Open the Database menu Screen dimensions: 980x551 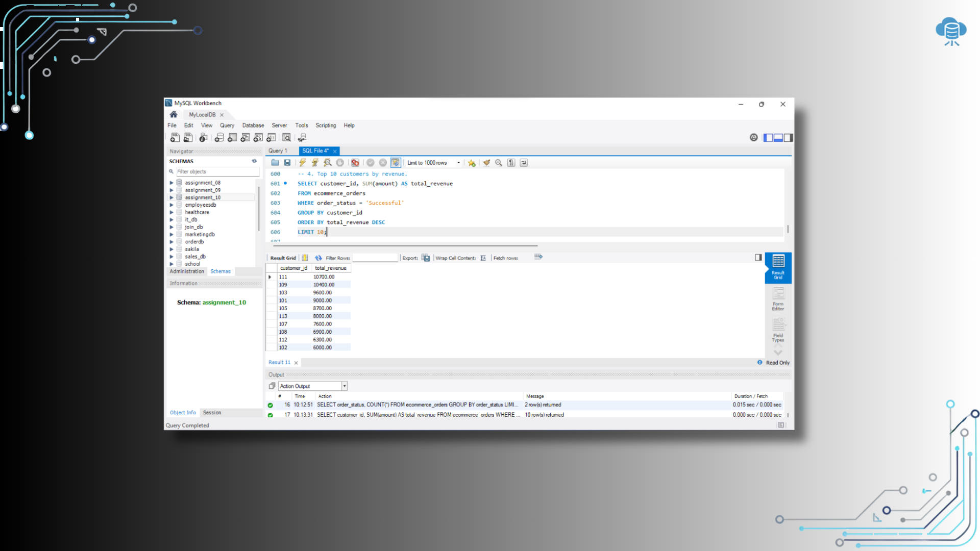pos(253,126)
